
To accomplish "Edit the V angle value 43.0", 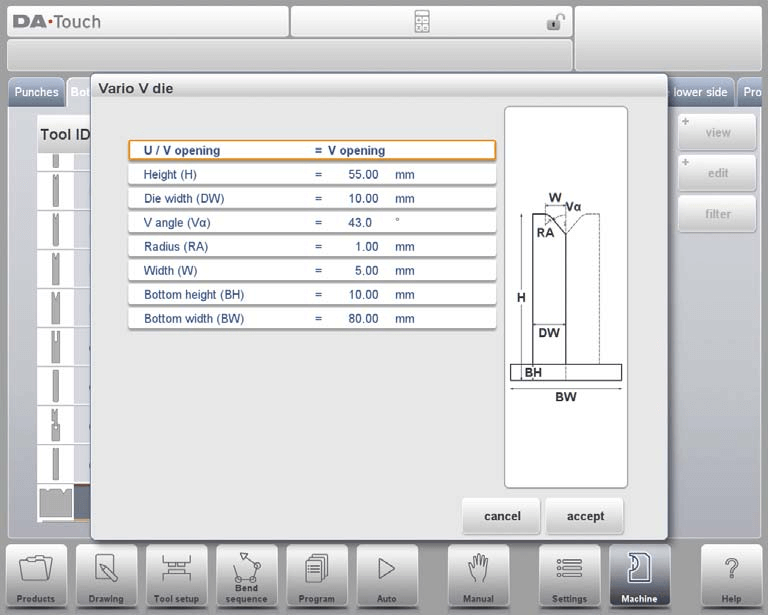I will click(x=312, y=222).
